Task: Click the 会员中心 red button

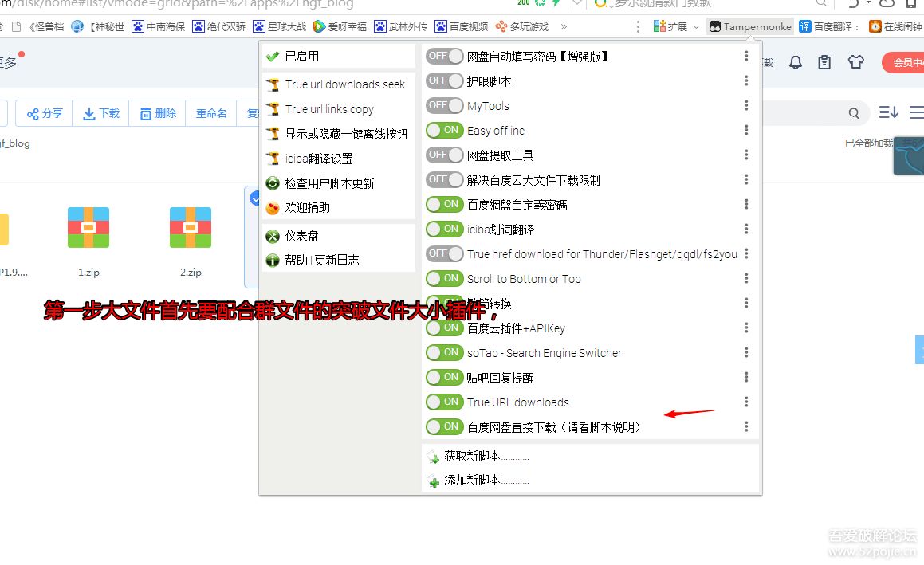Action: click(902, 62)
